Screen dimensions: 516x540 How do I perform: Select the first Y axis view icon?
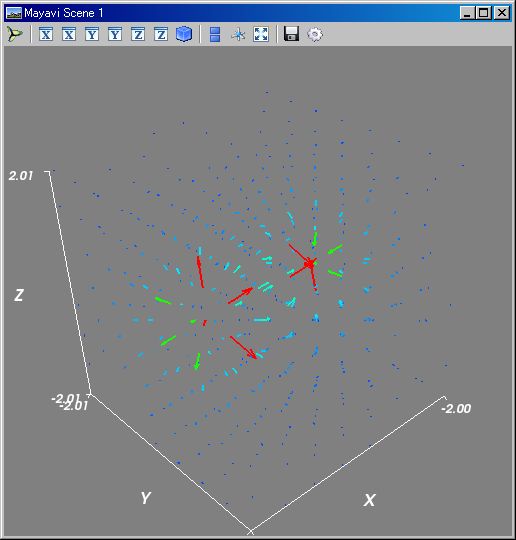coord(92,34)
